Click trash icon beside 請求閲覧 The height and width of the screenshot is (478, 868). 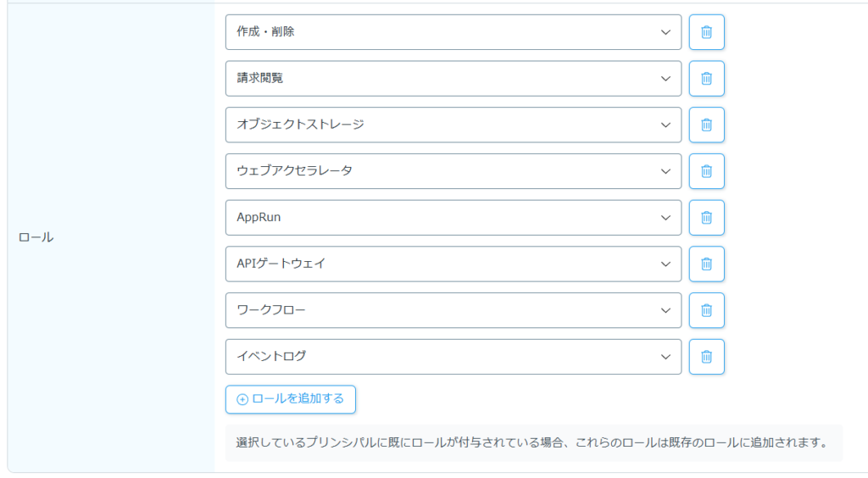tap(706, 79)
